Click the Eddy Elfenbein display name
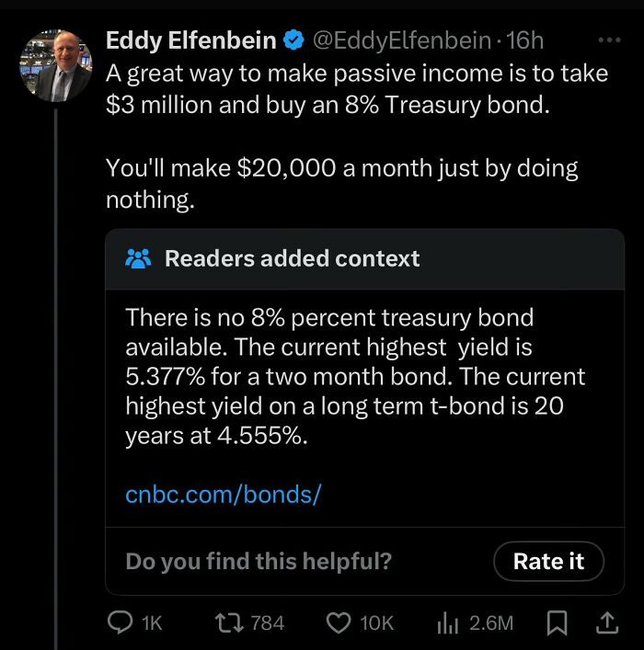644x650 pixels. (x=191, y=40)
